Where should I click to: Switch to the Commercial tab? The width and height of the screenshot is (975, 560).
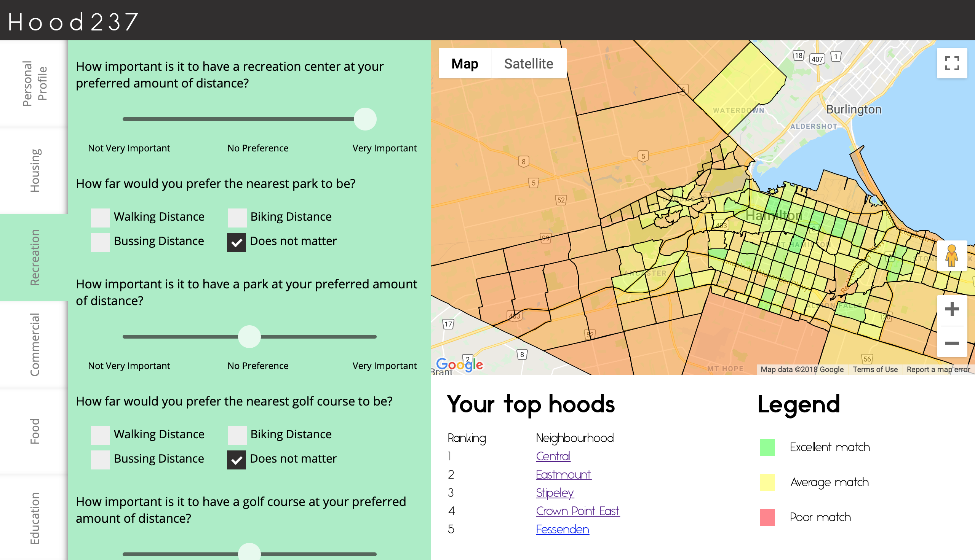point(34,344)
